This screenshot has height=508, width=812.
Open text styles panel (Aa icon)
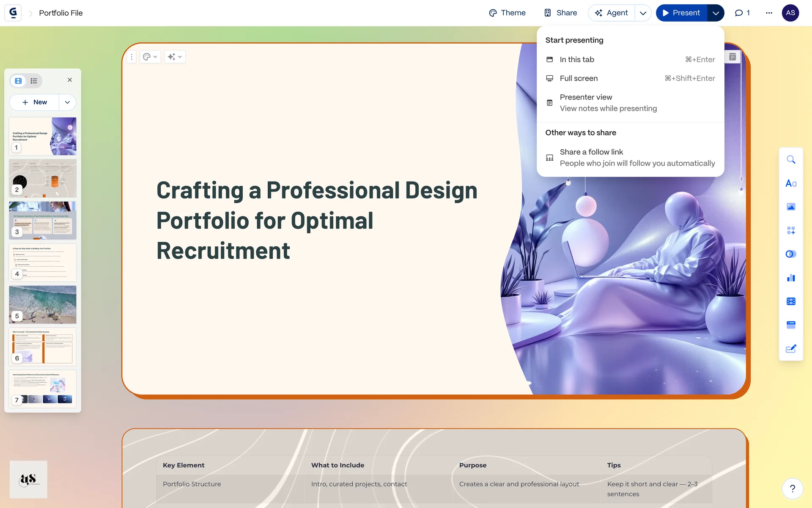(791, 183)
